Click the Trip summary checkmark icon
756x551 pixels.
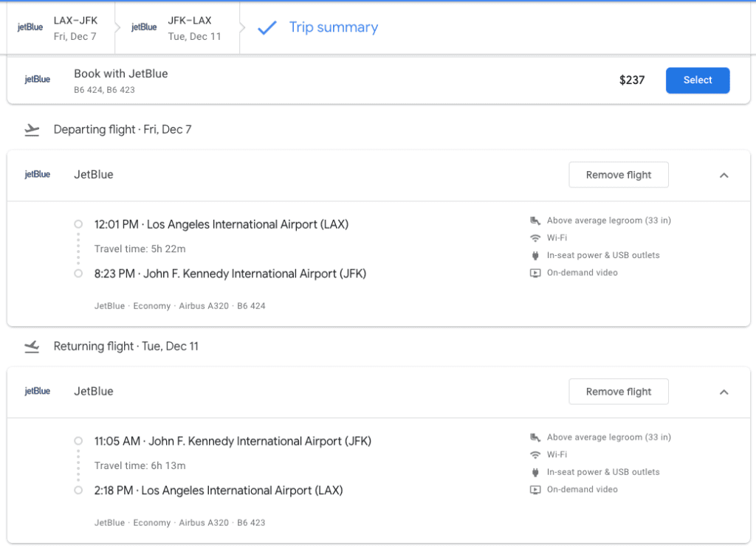[267, 28]
